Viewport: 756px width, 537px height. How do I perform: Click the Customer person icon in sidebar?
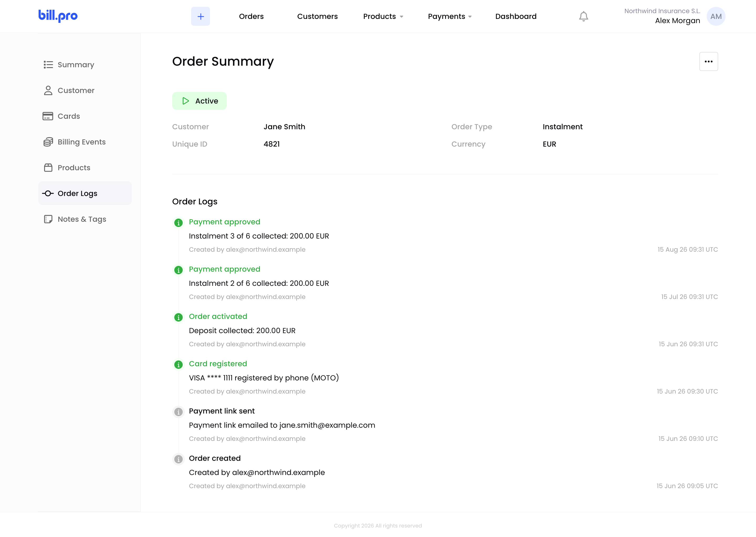[x=48, y=90]
